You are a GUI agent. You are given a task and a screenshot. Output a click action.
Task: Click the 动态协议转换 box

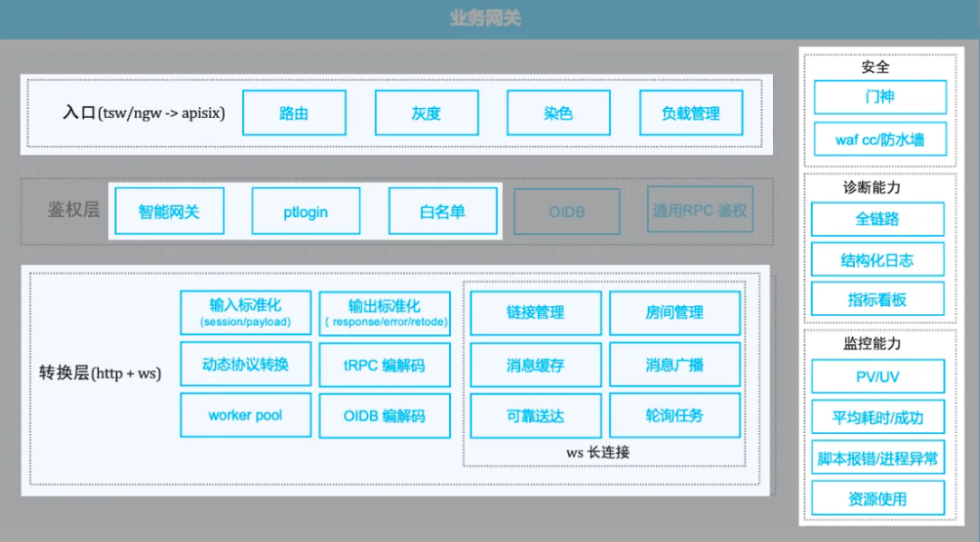(246, 364)
